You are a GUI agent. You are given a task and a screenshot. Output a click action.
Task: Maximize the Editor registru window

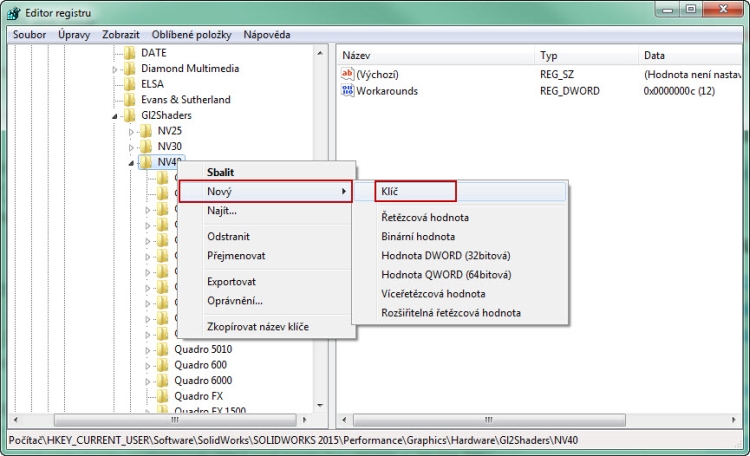pyautogui.click(x=691, y=9)
